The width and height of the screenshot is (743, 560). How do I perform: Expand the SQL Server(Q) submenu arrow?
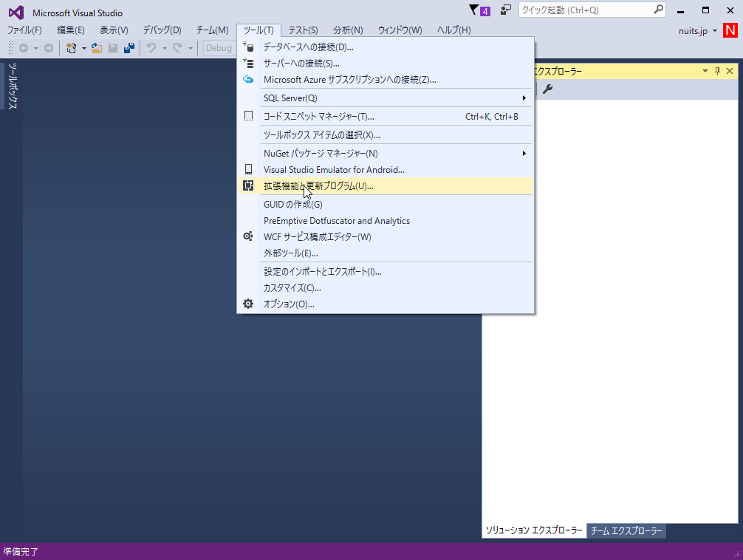[524, 98]
